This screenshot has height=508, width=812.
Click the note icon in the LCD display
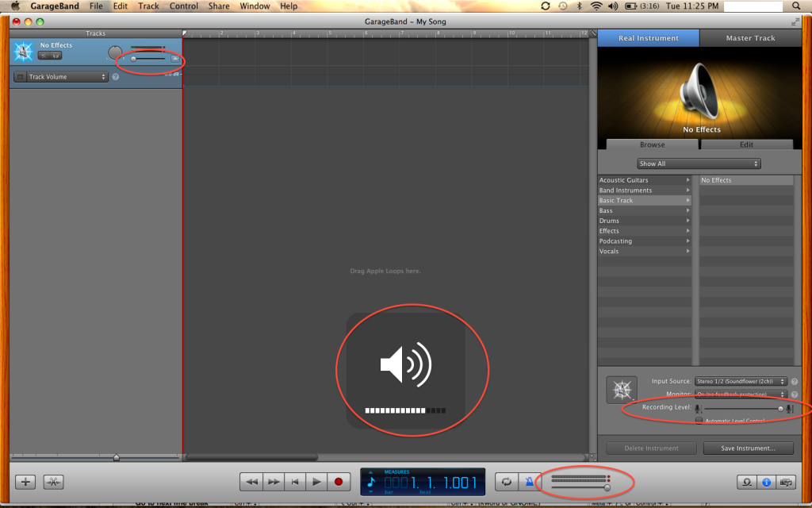tap(371, 482)
